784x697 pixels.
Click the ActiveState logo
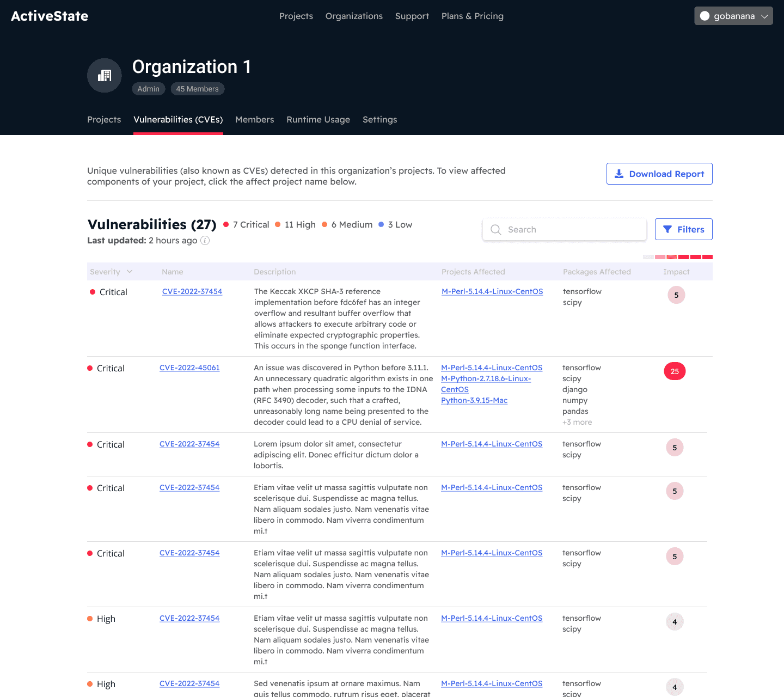tap(50, 16)
